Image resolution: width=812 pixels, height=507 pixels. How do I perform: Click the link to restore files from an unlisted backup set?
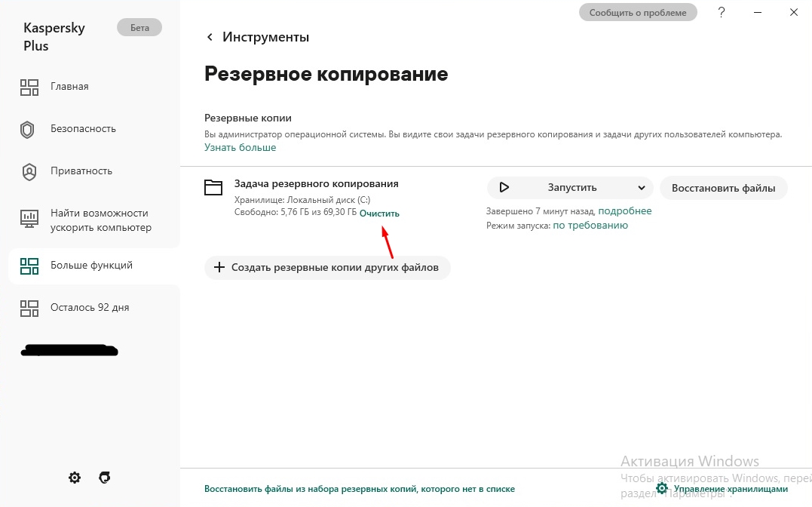point(360,488)
